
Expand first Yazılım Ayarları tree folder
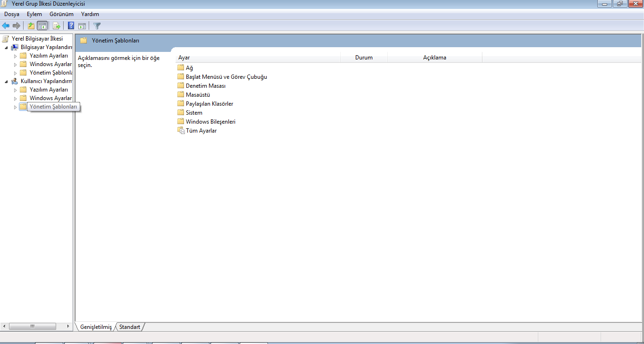15,56
